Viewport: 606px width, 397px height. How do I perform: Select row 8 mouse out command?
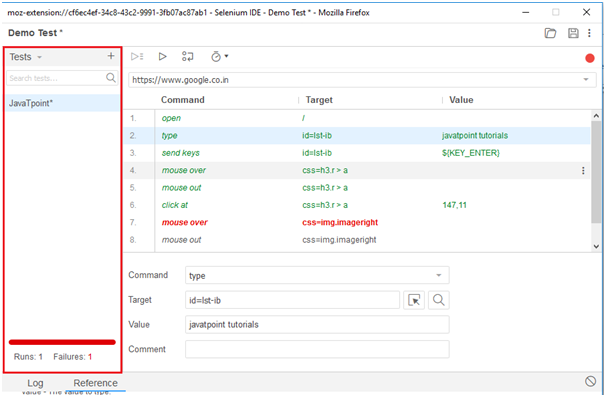[x=357, y=240]
